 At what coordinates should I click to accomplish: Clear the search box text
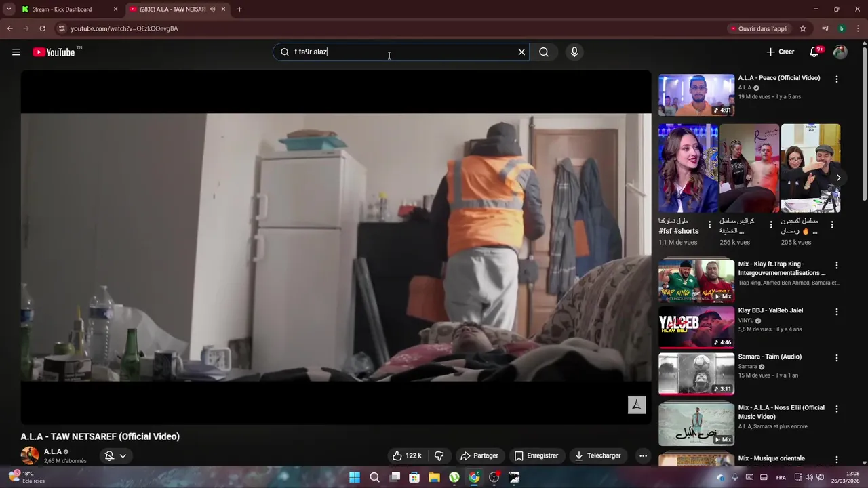(521, 52)
